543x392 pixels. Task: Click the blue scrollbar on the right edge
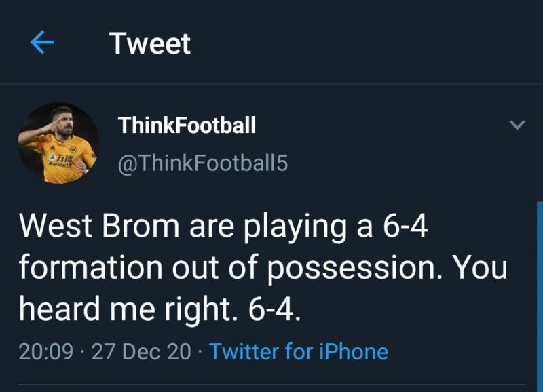[x=540, y=292]
